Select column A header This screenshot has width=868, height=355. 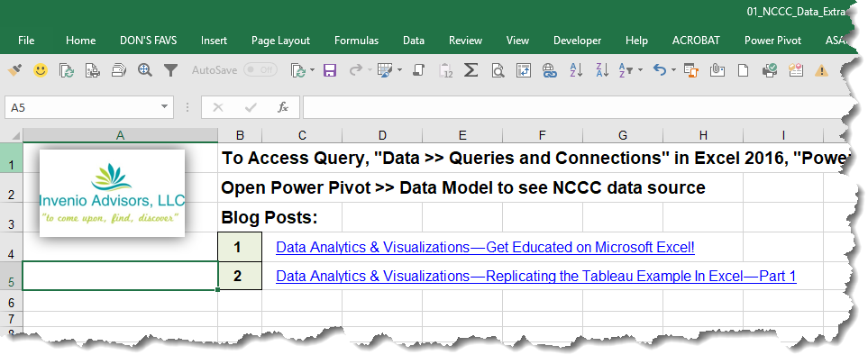(120, 135)
